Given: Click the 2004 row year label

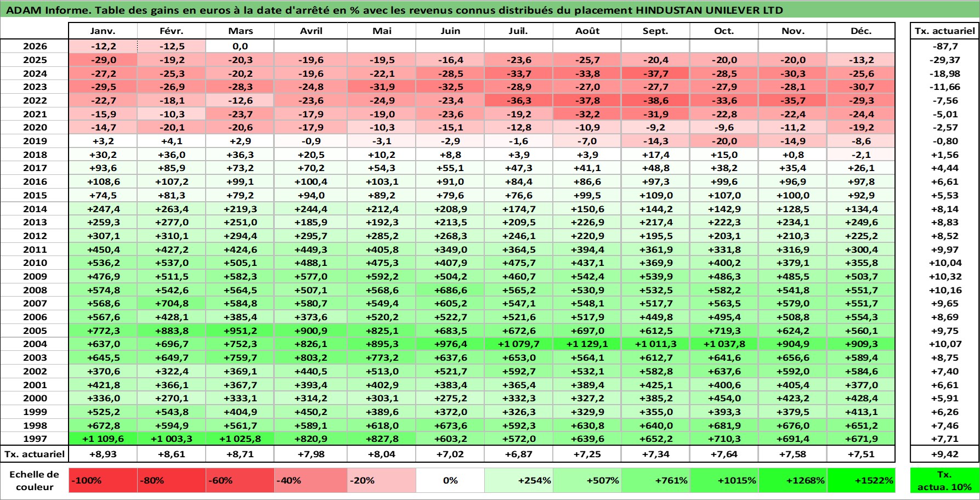Looking at the screenshot, I should (x=35, y=344).
